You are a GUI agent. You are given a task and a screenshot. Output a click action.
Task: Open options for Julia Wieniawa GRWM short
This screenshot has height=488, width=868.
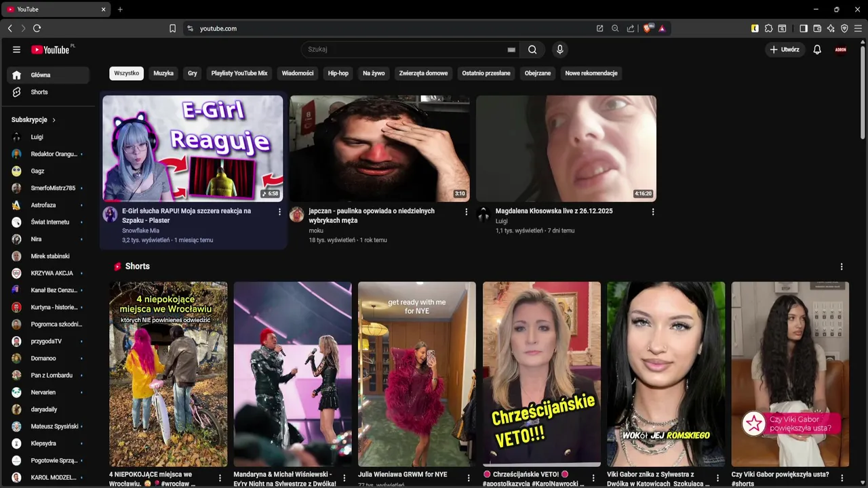coord(469,478)
